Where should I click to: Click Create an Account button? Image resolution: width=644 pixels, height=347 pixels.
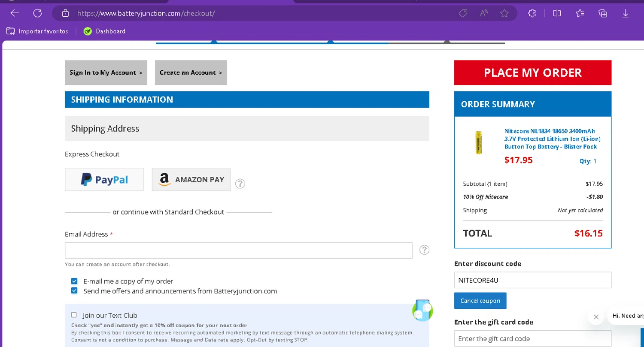pyautogui.click(x=191, y=72)
